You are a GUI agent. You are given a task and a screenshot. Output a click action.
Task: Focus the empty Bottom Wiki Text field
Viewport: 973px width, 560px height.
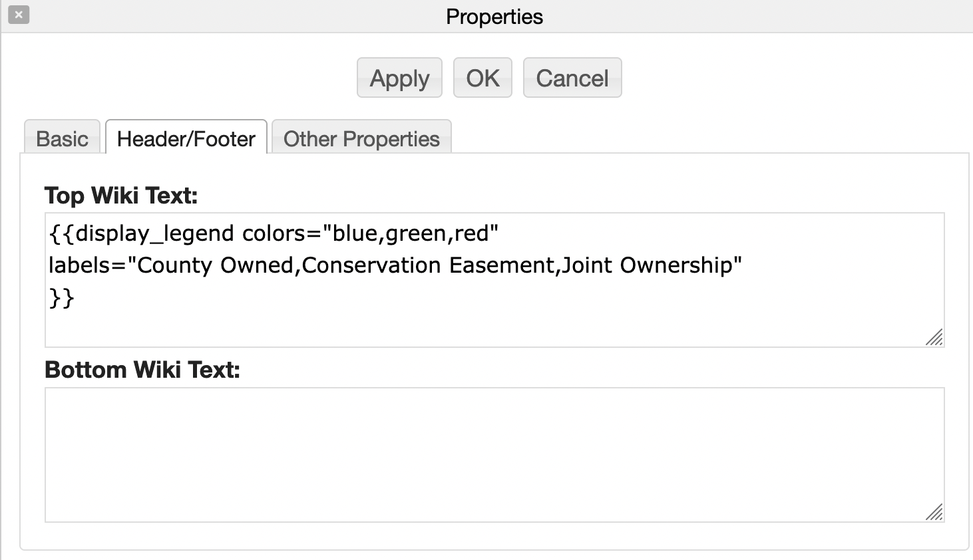coord(494,454)
